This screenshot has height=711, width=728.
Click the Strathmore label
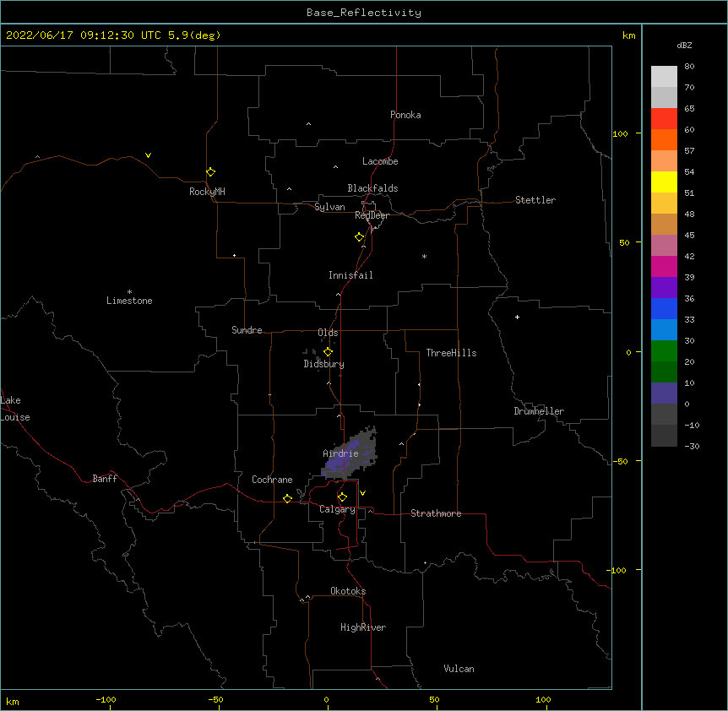pos(436,513)
